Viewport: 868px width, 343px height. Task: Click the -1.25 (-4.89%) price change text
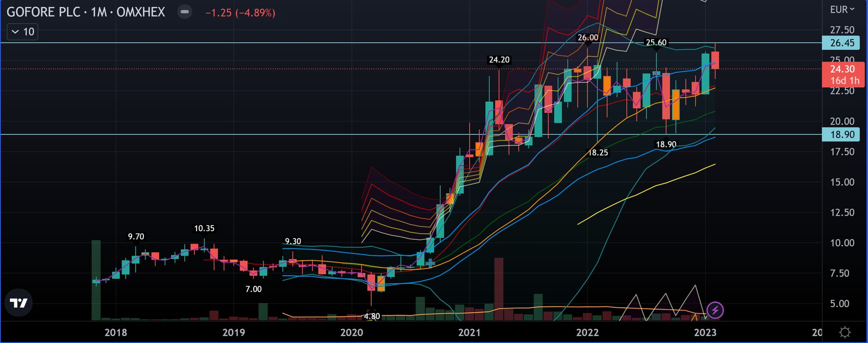tap(240, 13)
